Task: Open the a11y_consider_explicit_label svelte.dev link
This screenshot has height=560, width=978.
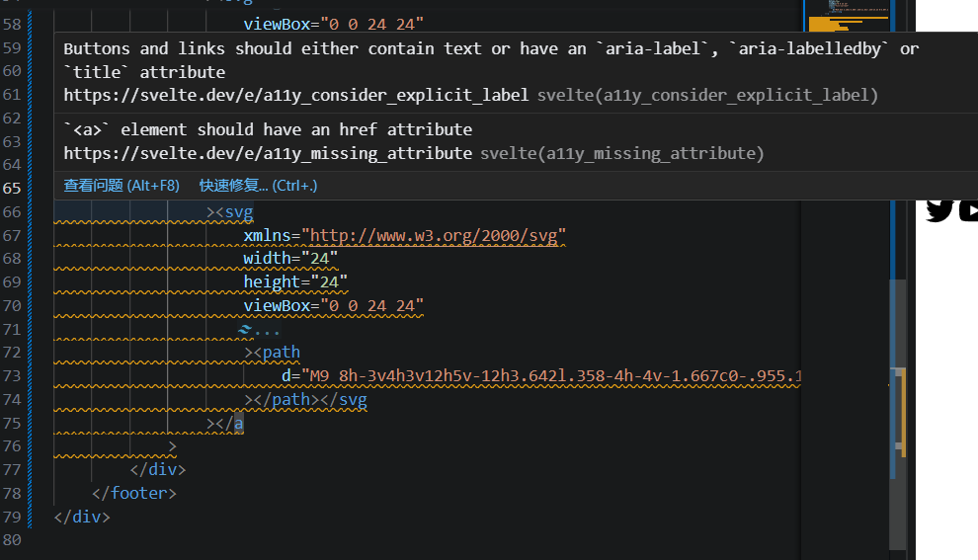Action: (296, 95)
